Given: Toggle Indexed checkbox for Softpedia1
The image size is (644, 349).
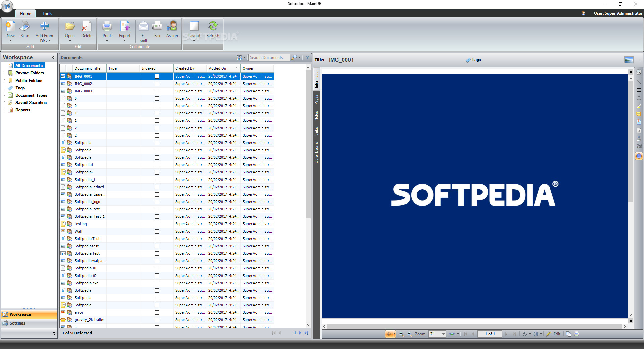Looking at the screenshot, I should [x=157, y=165].
